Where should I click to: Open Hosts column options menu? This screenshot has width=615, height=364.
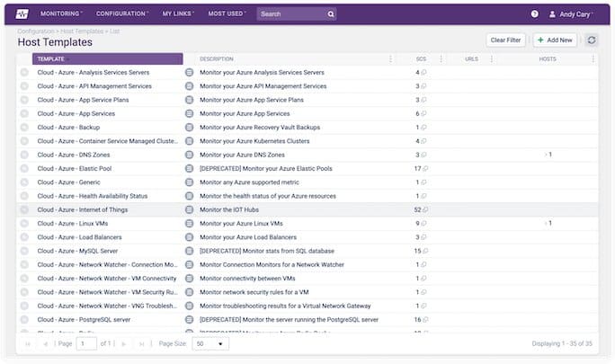tap(593, 58)
